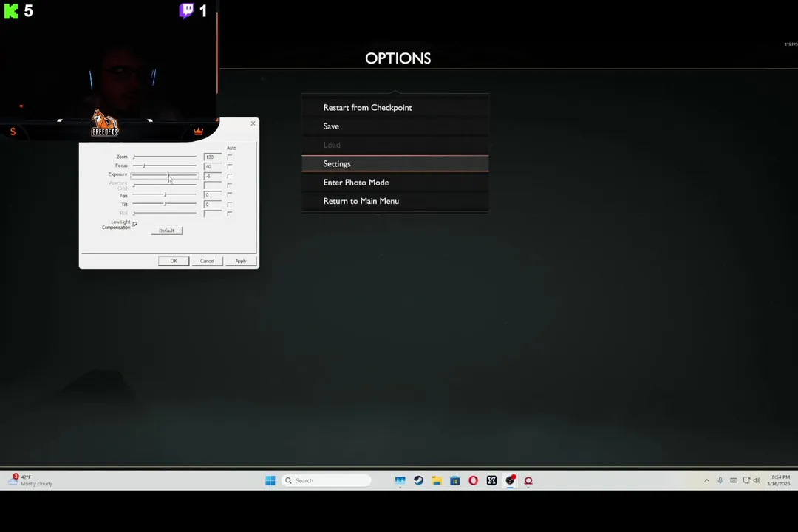Close the camera properties dialog
798x532 pixels.
(x=253, y=123)
